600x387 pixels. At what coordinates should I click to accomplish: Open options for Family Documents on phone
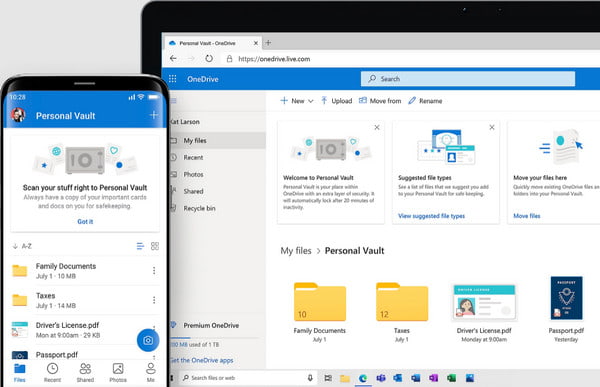154,271
